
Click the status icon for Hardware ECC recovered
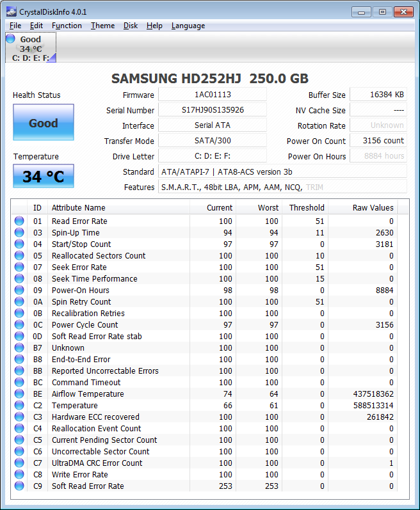click(19, 417)
